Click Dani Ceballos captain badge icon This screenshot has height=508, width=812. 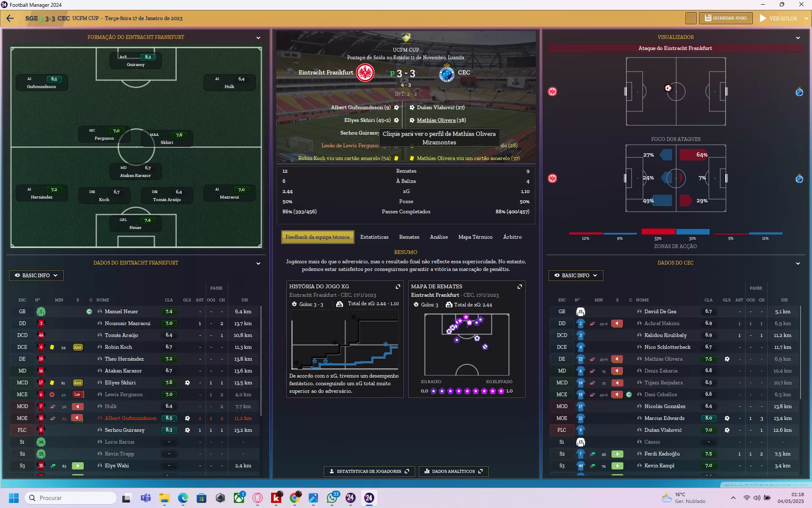pos(629,395)
